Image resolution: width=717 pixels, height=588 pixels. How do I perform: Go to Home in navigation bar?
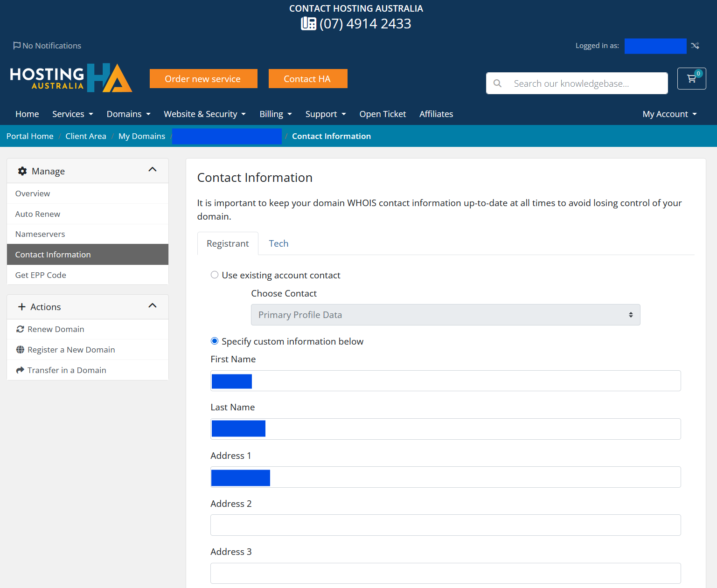point(27,114)
